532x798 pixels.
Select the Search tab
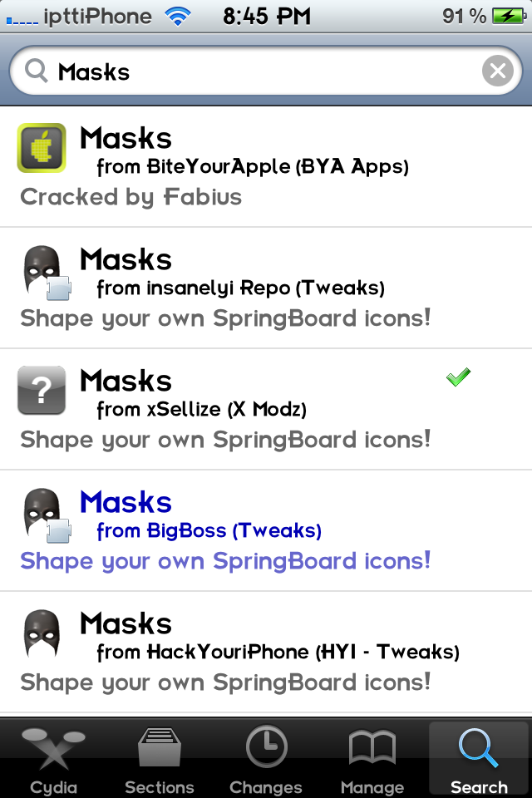click(x=479, y=760)
